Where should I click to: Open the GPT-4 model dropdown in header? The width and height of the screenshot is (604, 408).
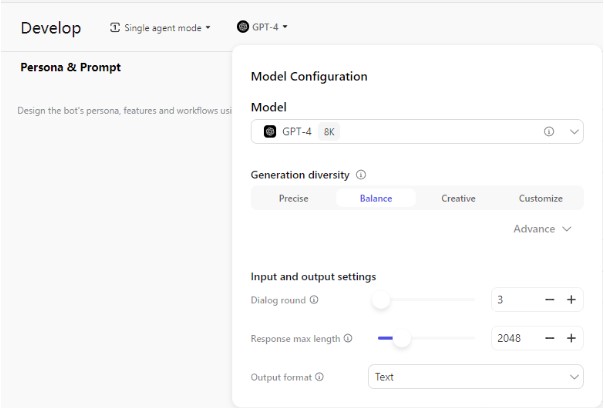[262, 28]
